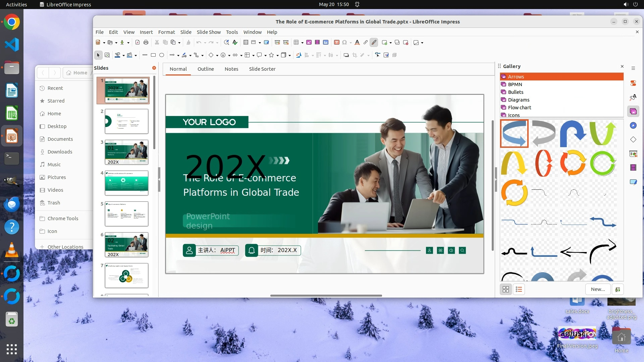Select the Flow chart gallery theme
Image resolution: width=644 pixels, height=362 pixels.
click(x=519, y=108)
